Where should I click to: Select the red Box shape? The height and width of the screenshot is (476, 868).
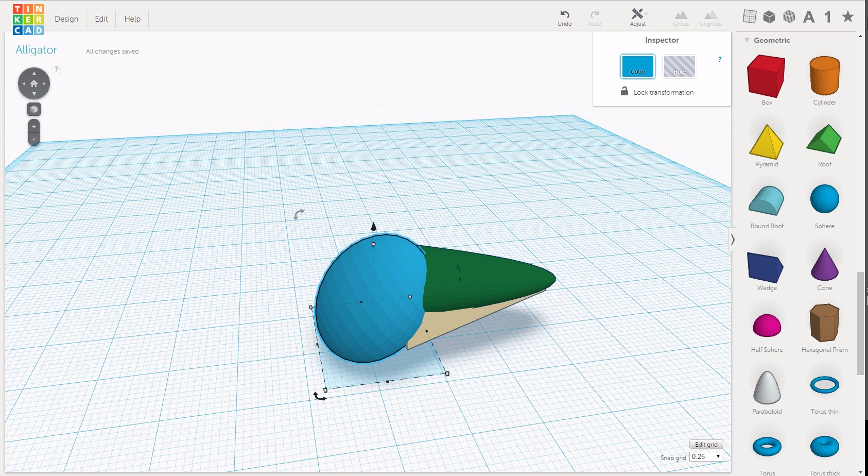click(x=767, y=76)
